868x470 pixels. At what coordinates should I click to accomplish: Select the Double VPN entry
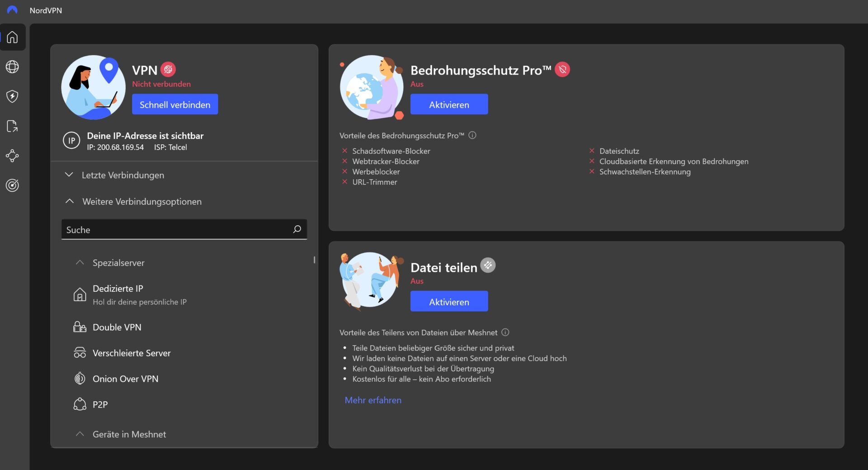184,327
